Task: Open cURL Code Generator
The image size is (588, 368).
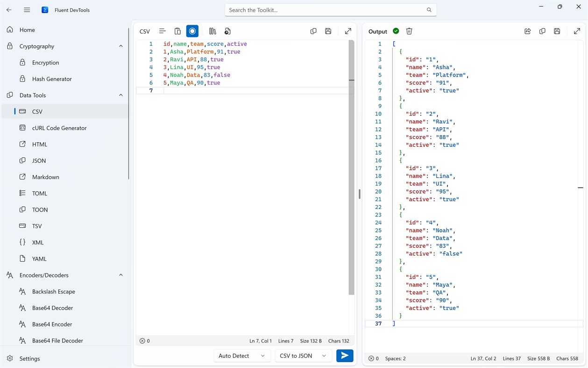Action: [65, 128]
